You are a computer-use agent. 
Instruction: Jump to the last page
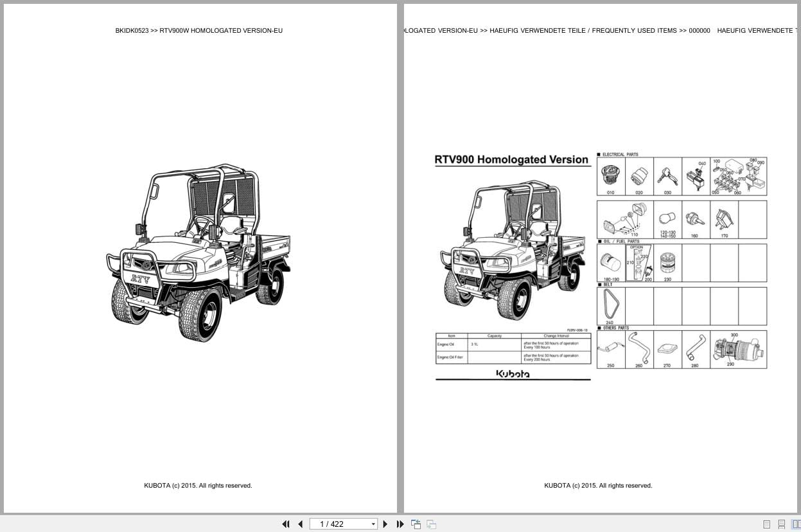click(x=400, y=524)
